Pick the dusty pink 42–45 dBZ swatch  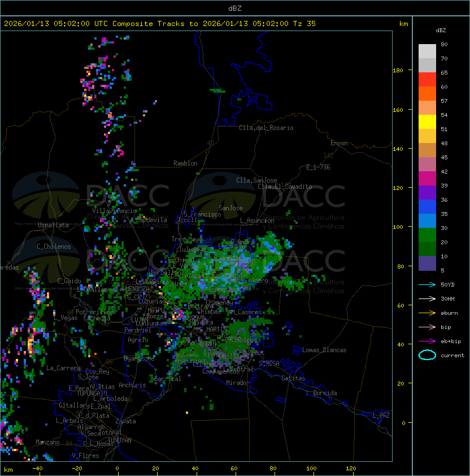pyautogui.click(x=427, y=165)
